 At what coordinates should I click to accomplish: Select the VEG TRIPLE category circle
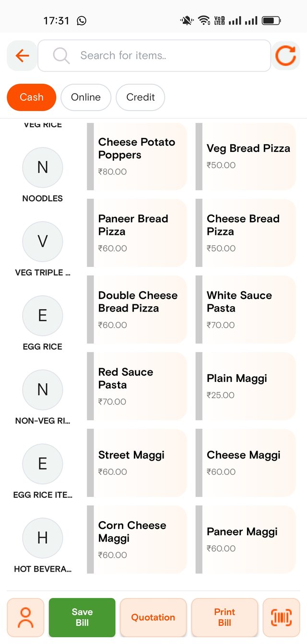[x=43, y=241]
